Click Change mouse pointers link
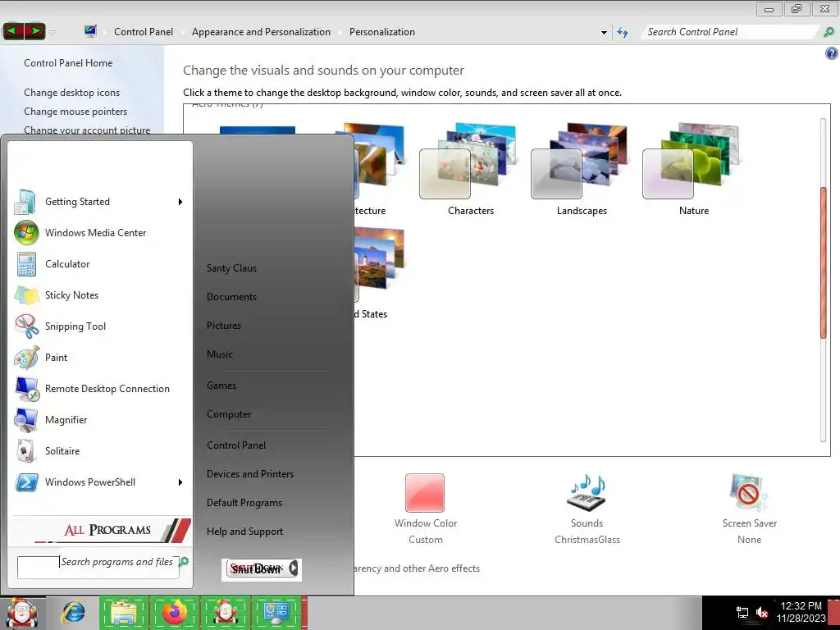Image resolution: width=840 pixels, height=630 pixels. pyautogui.click(x=75, y=112)
